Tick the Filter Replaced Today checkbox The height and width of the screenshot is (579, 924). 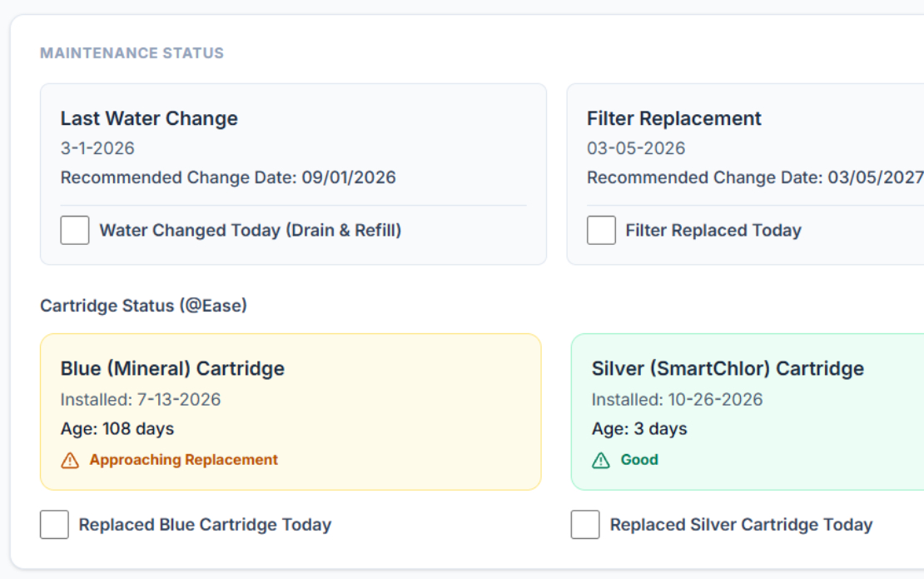pyautogui.click(x=601, y=230)
